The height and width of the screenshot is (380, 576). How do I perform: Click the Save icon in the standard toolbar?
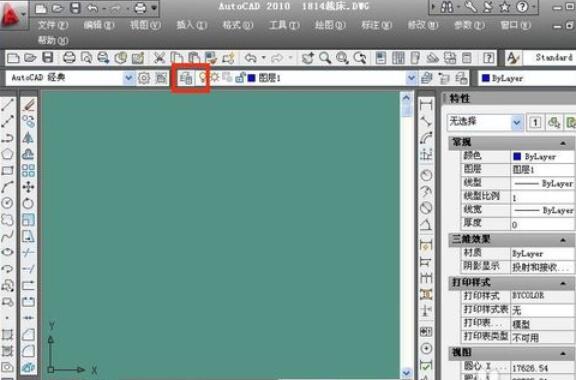pos(48,57)
